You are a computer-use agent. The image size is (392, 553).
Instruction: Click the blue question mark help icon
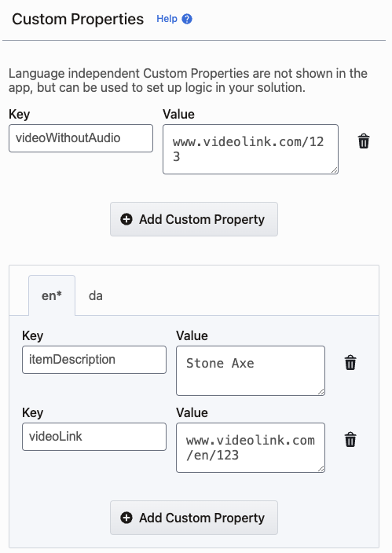187,19
